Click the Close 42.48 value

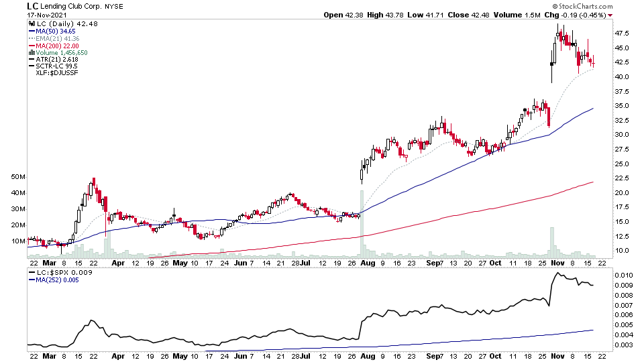tap(468, 15)
